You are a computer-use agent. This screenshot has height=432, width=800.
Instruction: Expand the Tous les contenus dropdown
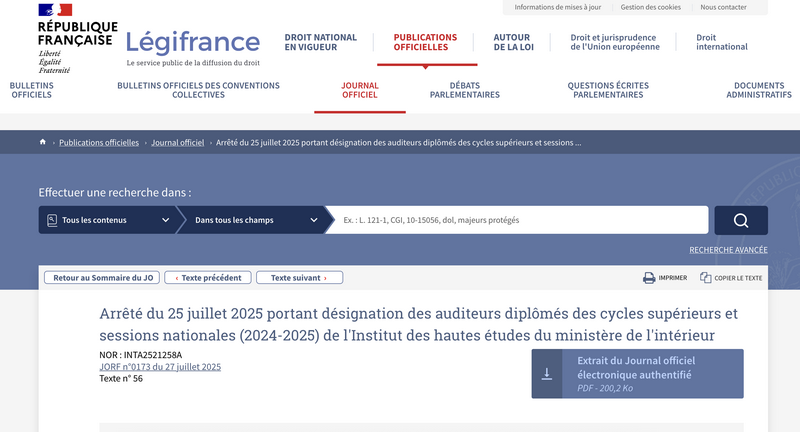[x=108, y=220]
